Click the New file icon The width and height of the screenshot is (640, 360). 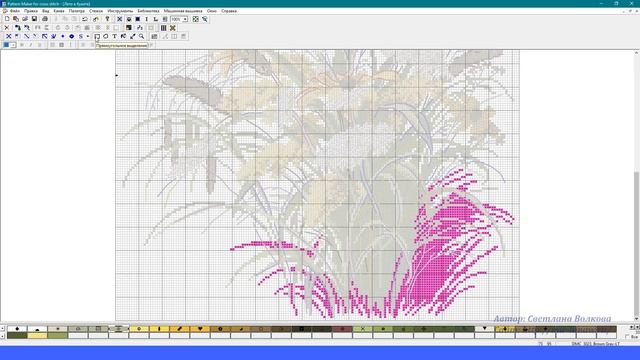tap(7, 19)
